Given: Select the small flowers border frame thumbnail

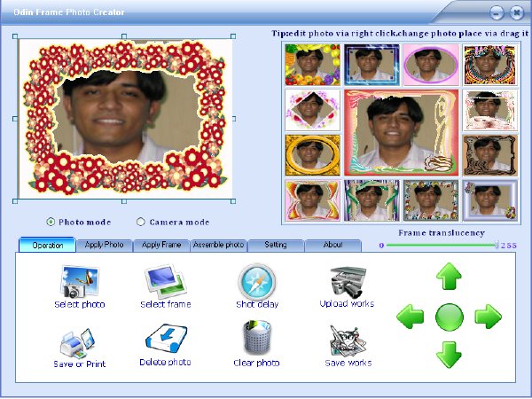Looking at the screenshot, I should [431, 201].
